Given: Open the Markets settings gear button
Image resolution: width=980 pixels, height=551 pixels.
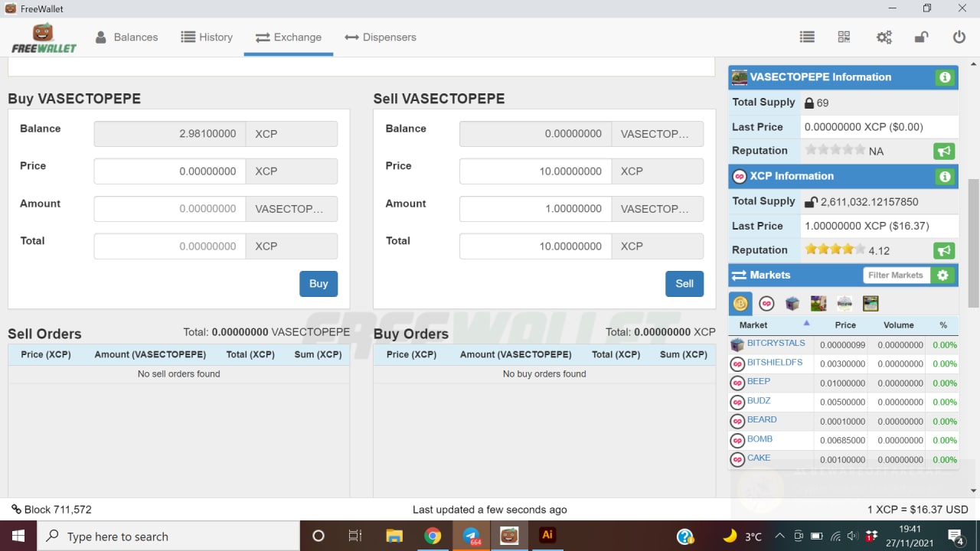Looking at the screenshot, I should click(943, 275).
